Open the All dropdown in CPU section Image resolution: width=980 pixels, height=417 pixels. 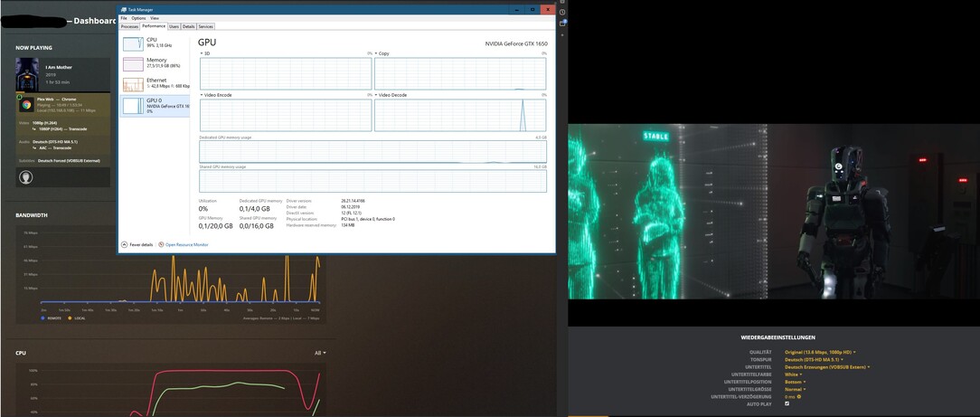320,354
